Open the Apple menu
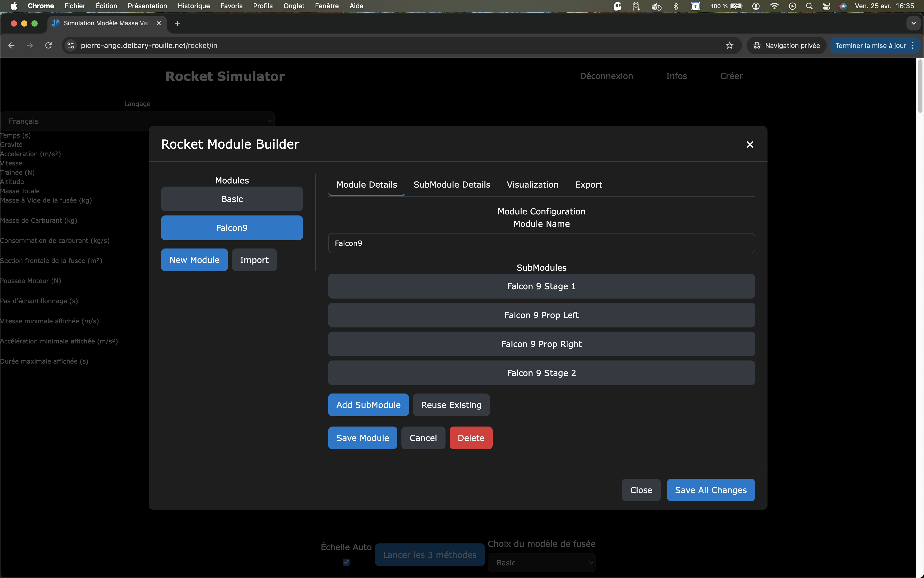The height and width of the screenshot is (578, 924). pyautogui.click(x=14, y=6)
